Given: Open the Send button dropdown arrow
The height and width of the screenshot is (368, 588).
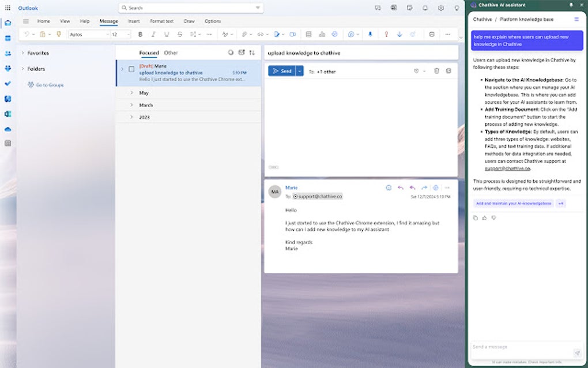Looking at the screenshot, I should pos(299,71).
